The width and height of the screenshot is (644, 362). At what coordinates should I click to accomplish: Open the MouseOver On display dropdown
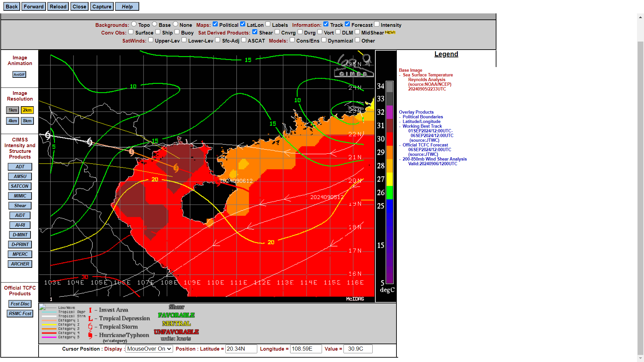coord(149,349)
